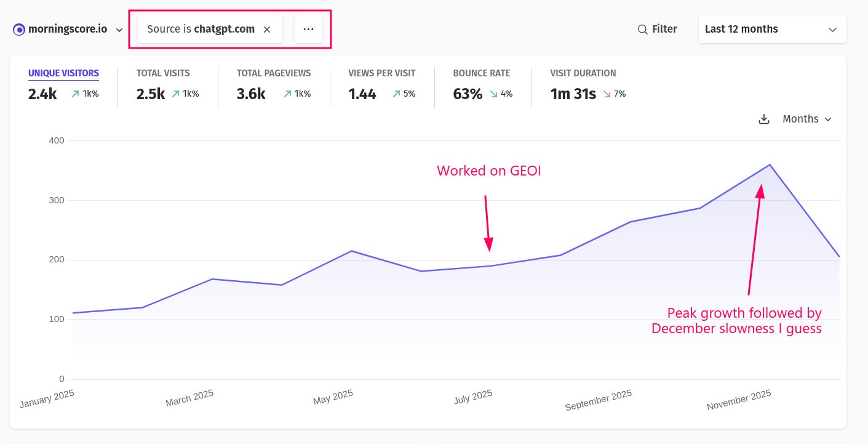Open the Source is chatgpt.com filter
Image resolution: width=868 pixels, height=444 pixels.
[201, 30]
